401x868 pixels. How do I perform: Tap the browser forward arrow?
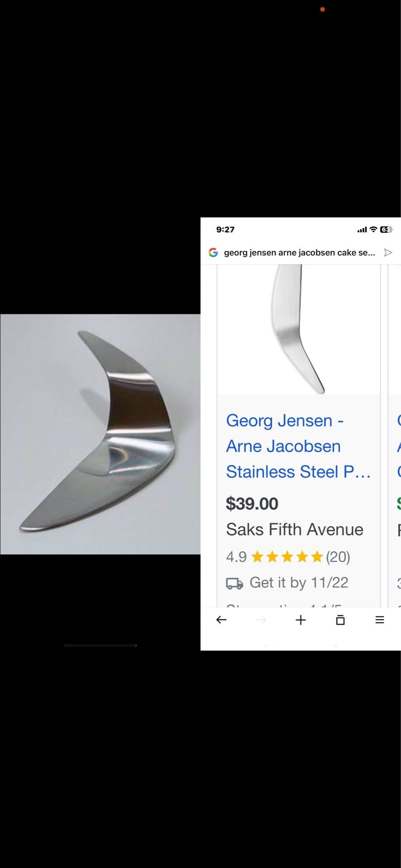tap(261, 620)
